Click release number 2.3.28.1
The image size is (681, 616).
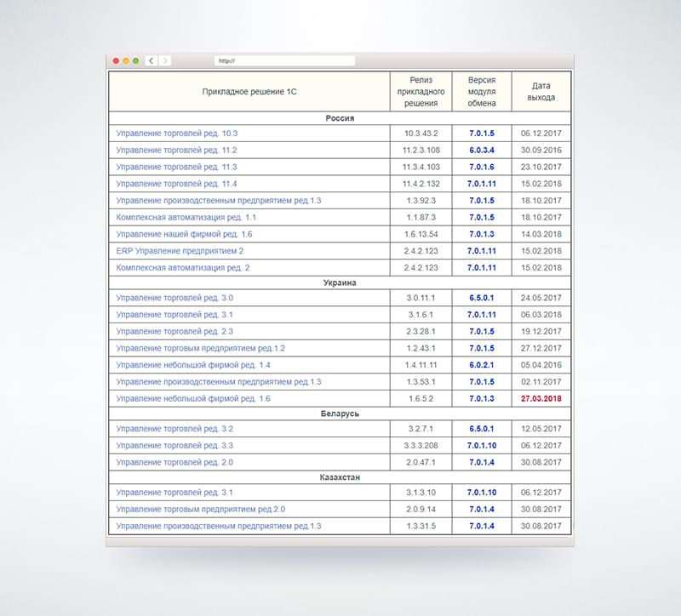point(421,332)
